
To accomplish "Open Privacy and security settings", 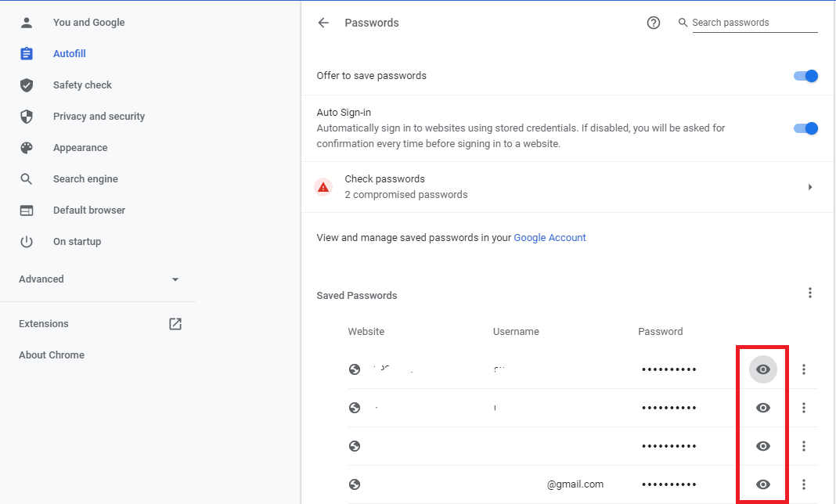I will [99, 117].
